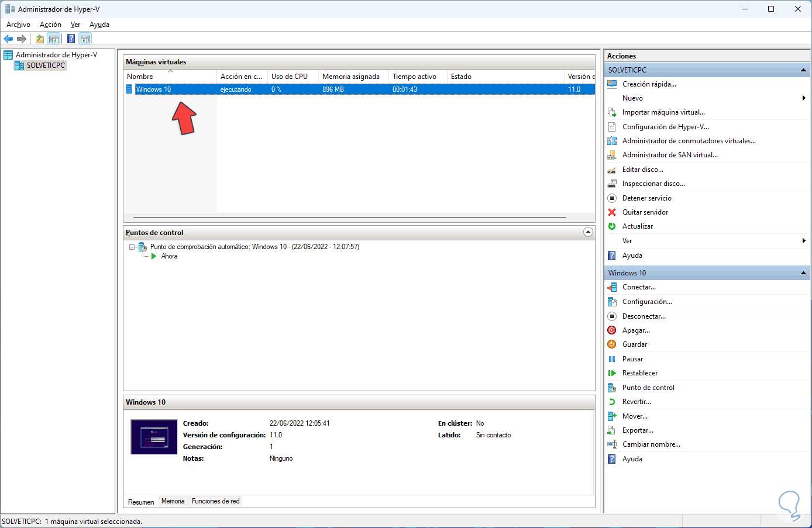Switch to the Memoria tab

pos(173,501)
